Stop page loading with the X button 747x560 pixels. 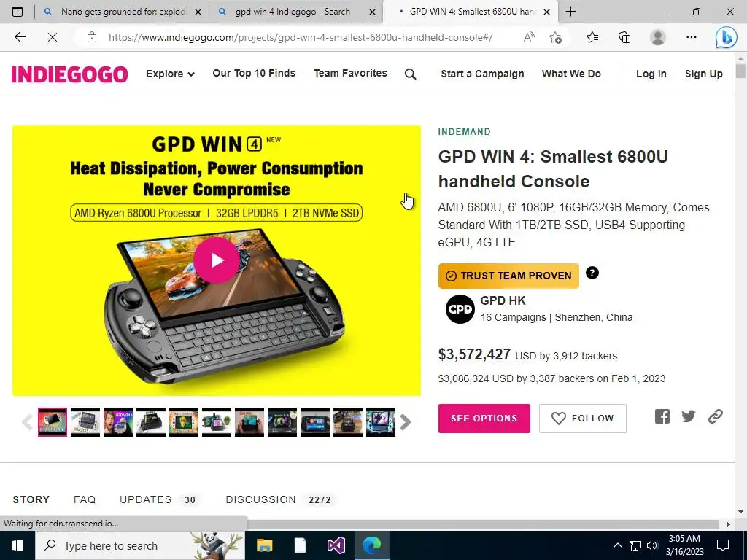tap(53, 37)
